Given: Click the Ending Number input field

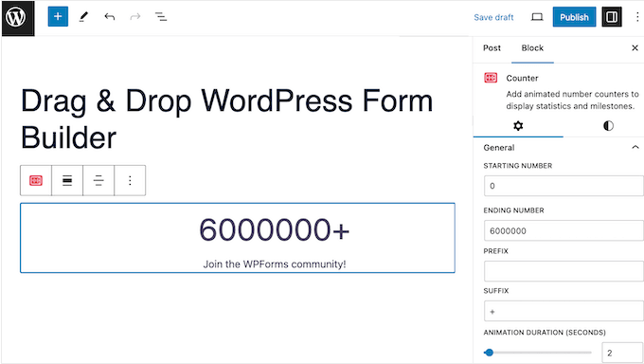Looking at the screenshot, I should 563,230.
